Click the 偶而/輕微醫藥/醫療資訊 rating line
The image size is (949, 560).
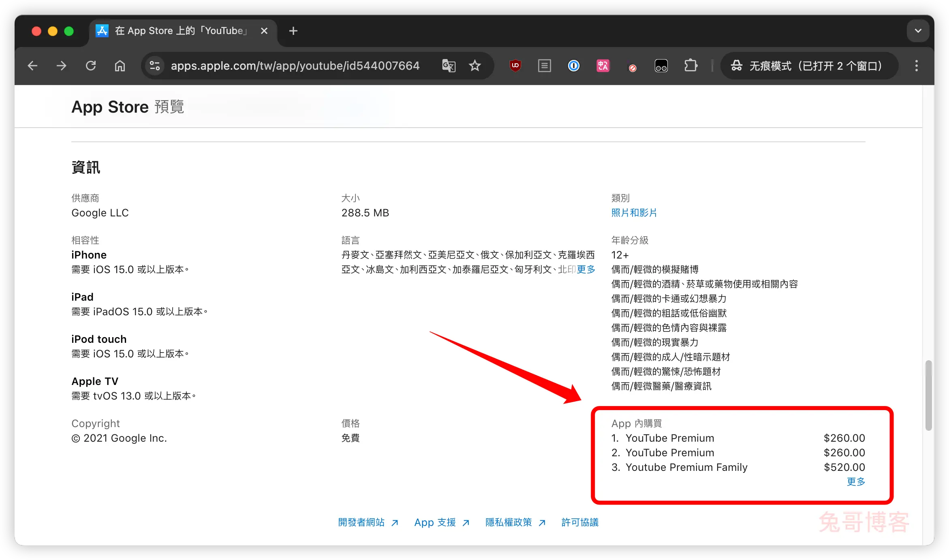[661, 386]
